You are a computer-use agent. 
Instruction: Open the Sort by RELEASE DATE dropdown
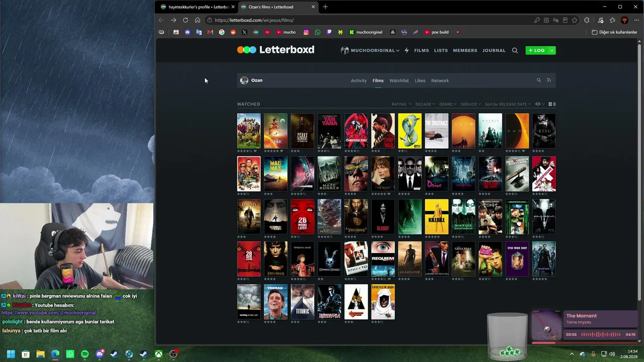point(508,104)
